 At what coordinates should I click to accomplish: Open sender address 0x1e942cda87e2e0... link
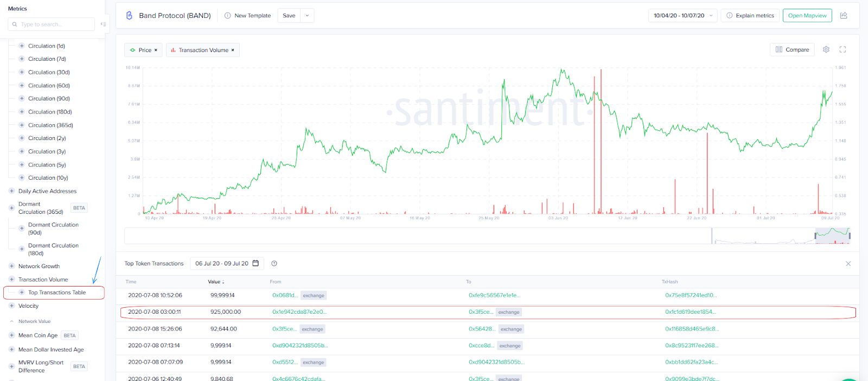299,312
